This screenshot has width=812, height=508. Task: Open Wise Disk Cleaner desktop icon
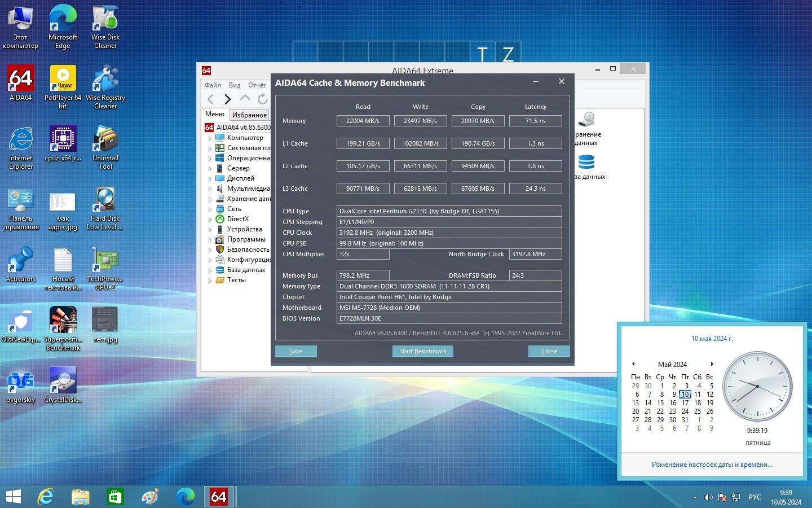click(x=105, y=27)
